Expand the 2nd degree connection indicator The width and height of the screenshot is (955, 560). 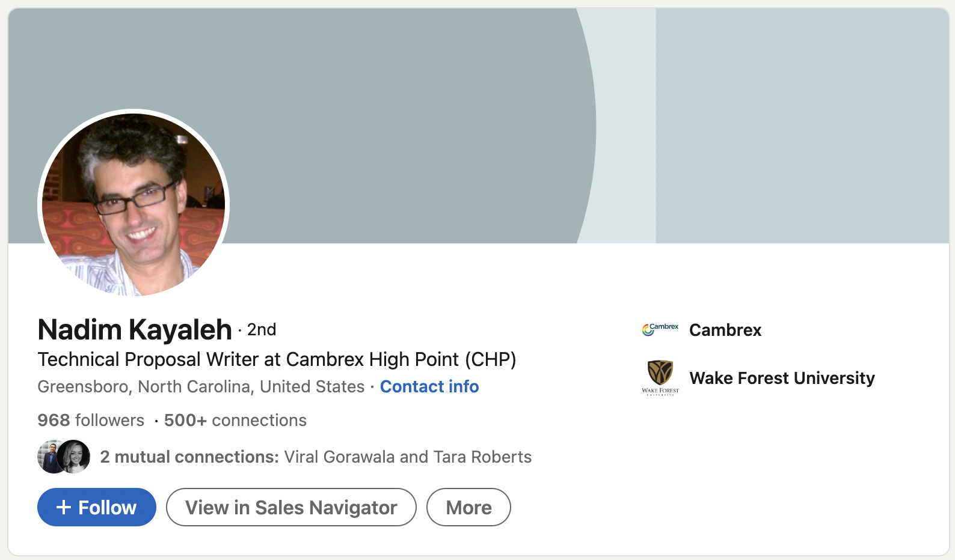260,329
